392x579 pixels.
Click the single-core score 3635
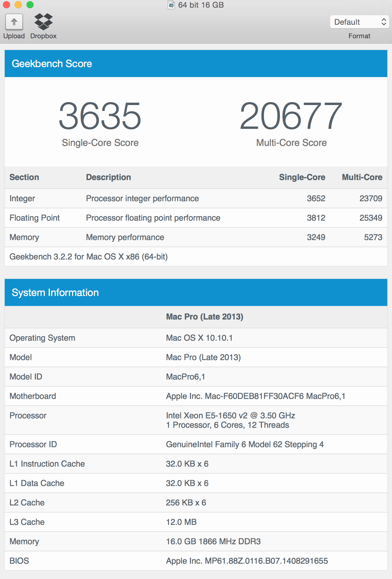click(100, 116)
